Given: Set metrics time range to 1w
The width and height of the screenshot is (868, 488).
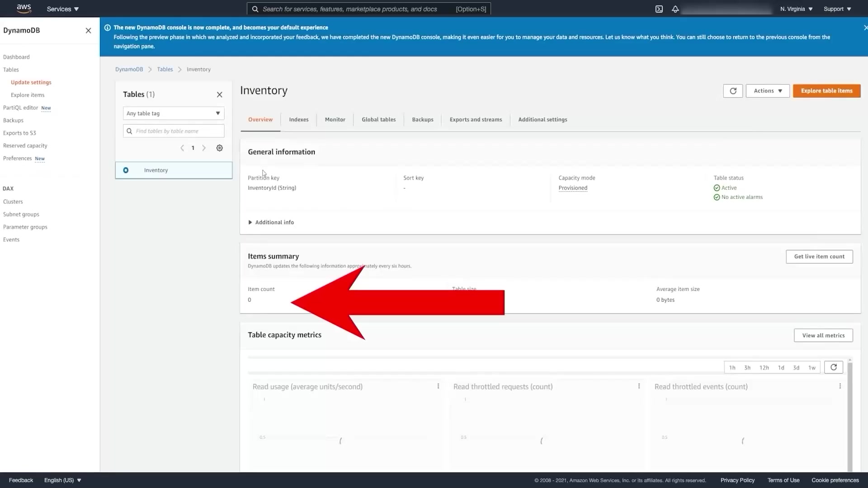Looking at the screenshot, I should (x=812, y=368).
